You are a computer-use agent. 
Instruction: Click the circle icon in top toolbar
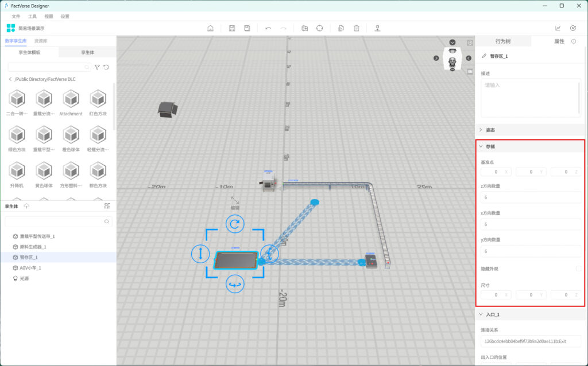[x=319, y=28]
